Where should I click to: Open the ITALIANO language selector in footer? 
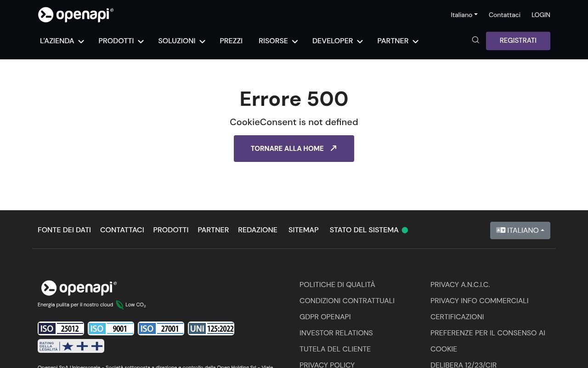pyautogui.click(x=520, y=230)
